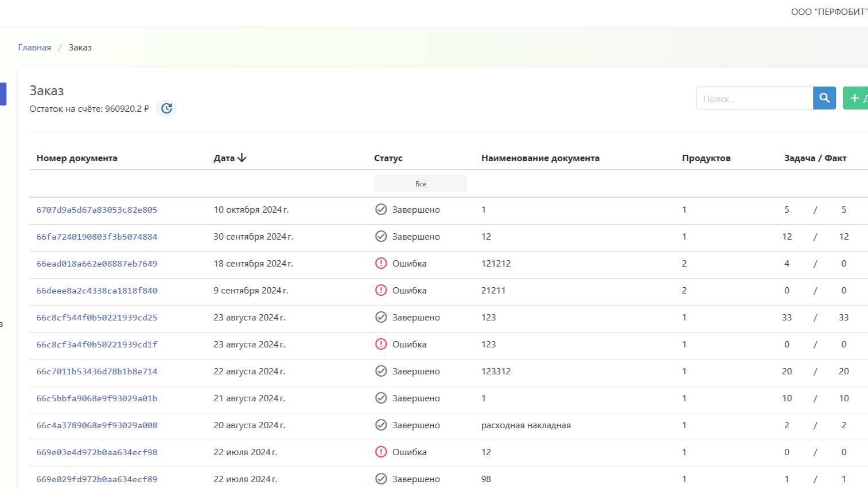This screenshot has width=868, height=489.
Task: Click the Статус column header
Action: [x=388, y=158]
